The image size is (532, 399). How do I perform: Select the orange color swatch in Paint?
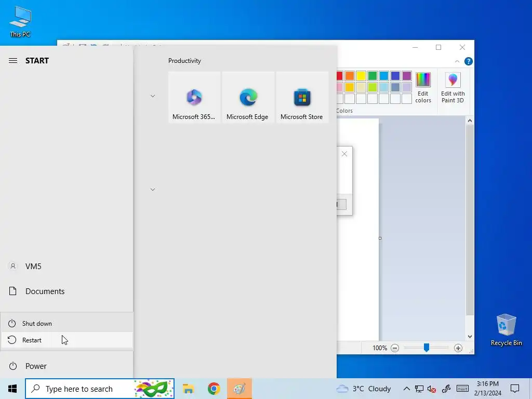[x=350, y=76]
